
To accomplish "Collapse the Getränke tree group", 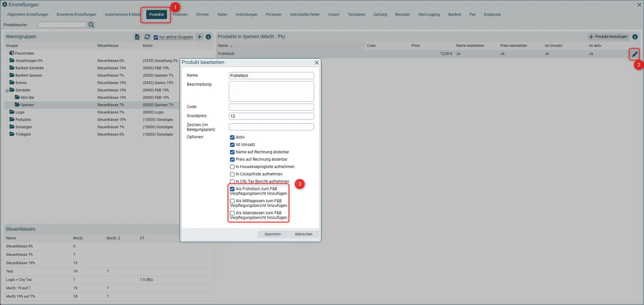I will [x=7, y=90].
